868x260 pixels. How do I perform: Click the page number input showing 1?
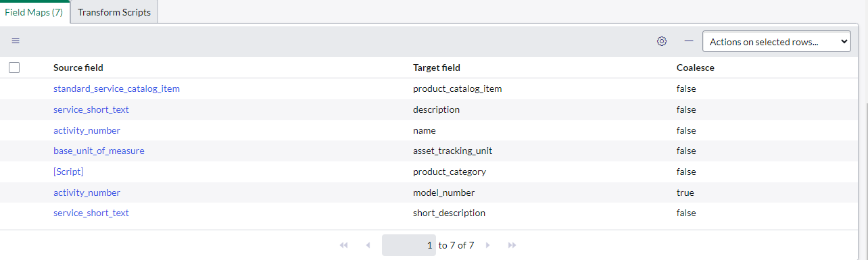[409, 245]
